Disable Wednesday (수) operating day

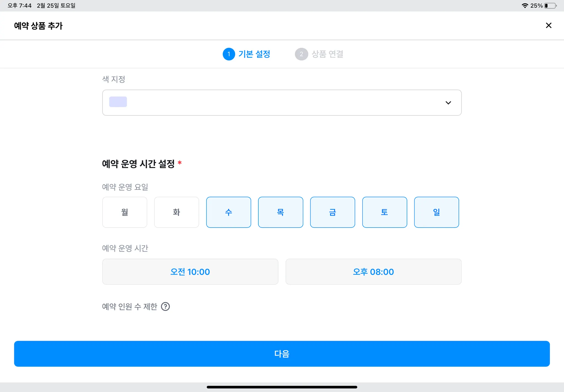click(229, 212)
